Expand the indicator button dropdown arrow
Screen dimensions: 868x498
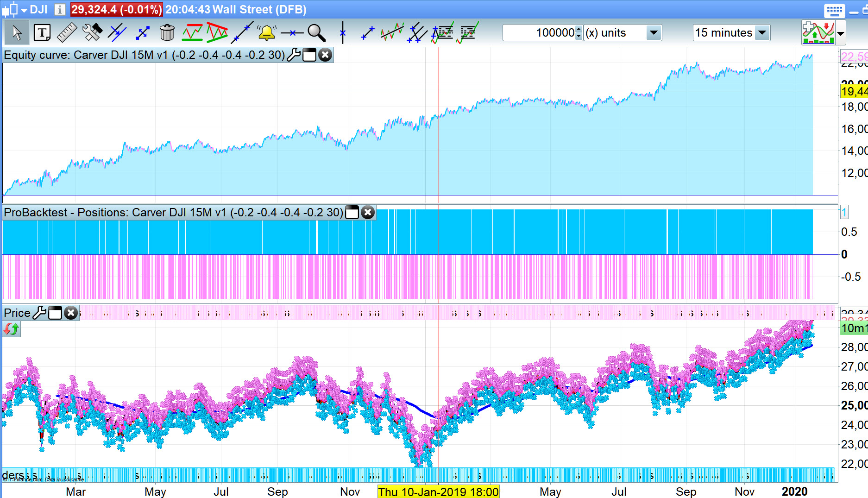pyautogui.click(x=841, y=33)
